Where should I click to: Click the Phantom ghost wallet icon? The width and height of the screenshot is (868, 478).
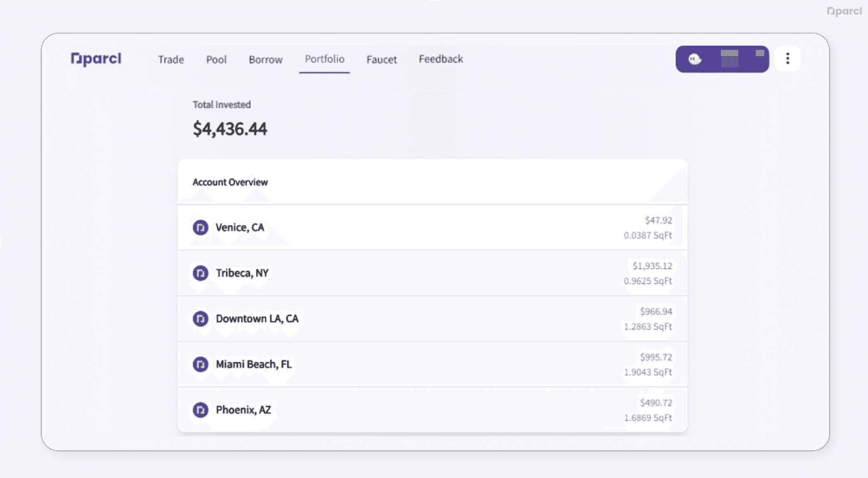(694, 59)
